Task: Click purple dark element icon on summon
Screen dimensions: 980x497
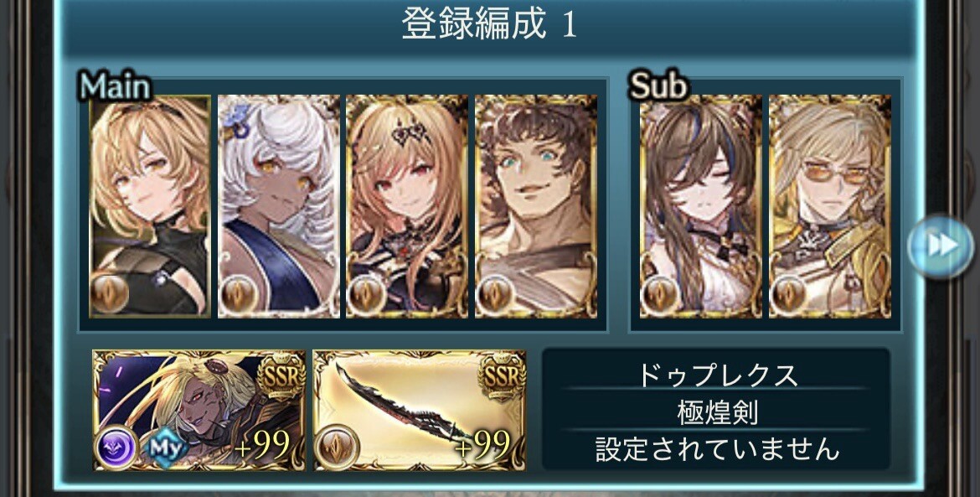Action: click(117, 448)
